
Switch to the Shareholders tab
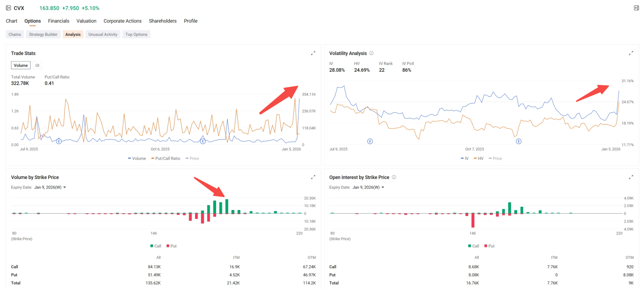coord(163,21)
